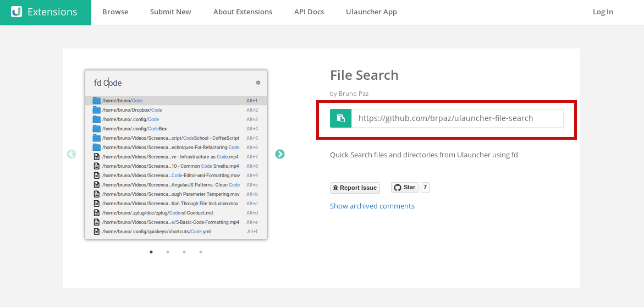Click the GitHub Star button
Screen dimensions: 644x307
click(x=405, y=188)
